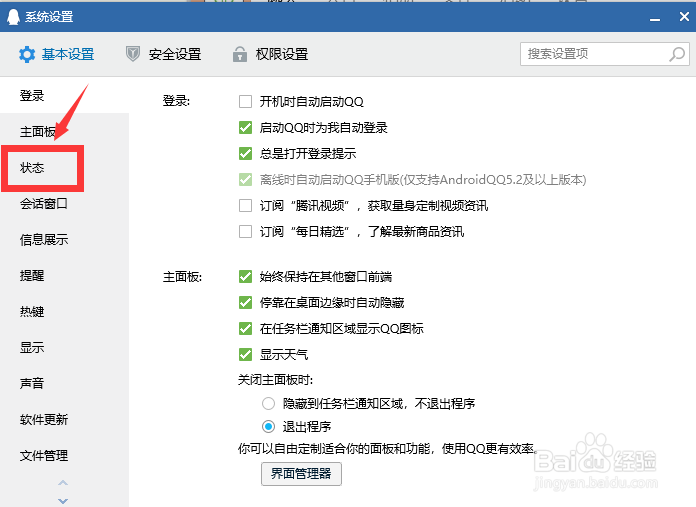
Task: Open the 状态 sidebar section
Action: coord(32,168)
